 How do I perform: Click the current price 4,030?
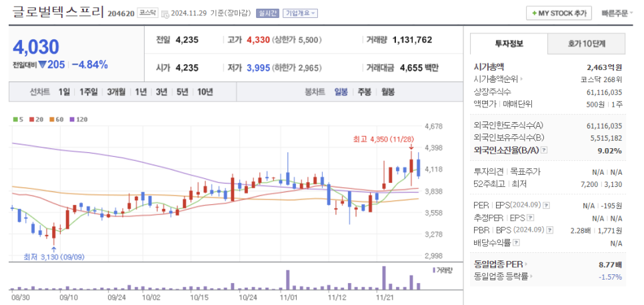[x=36, y=47]
